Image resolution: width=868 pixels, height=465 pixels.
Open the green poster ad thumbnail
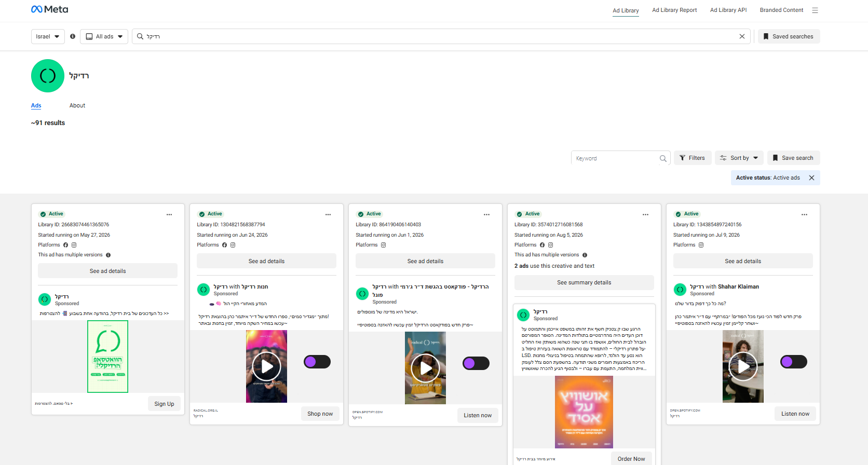pyautogui.click(x=107, y=357)
